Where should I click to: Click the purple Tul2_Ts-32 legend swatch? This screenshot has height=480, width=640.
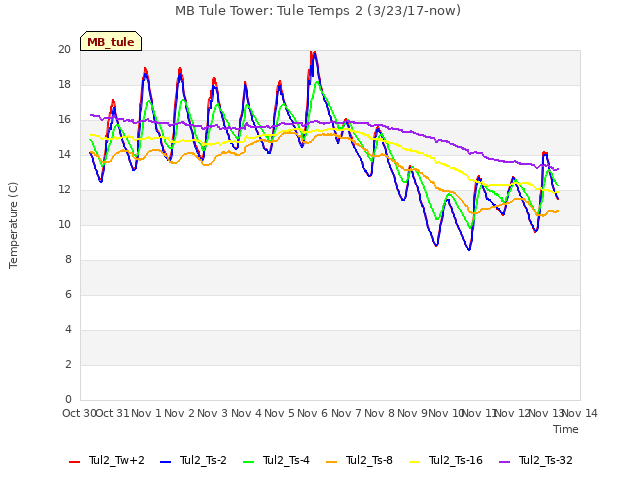click(x=504, y=462)
